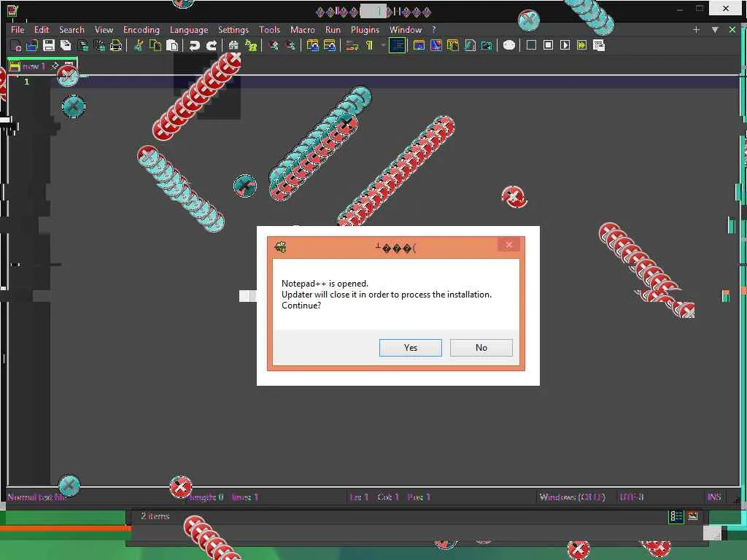Toggle Show all characters pilcrow icon
The image size is (747, 560).
(369, 45)
